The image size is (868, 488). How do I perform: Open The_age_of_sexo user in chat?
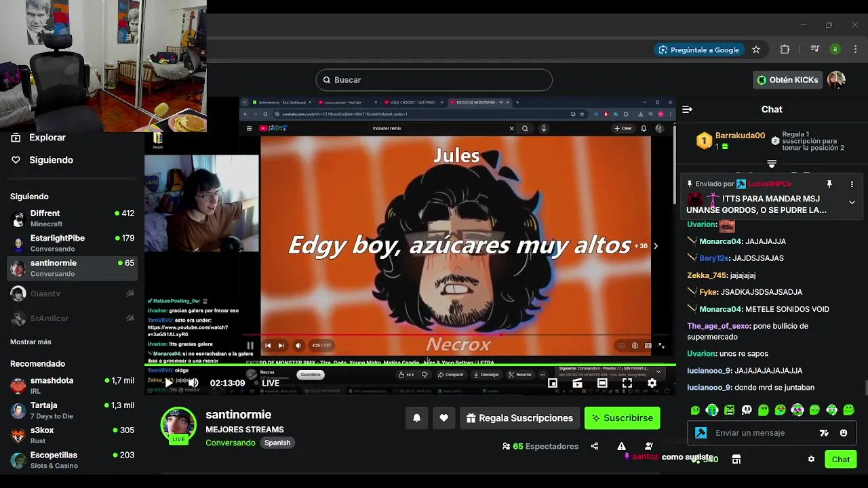pyautogui.click(x=718, y=326)
